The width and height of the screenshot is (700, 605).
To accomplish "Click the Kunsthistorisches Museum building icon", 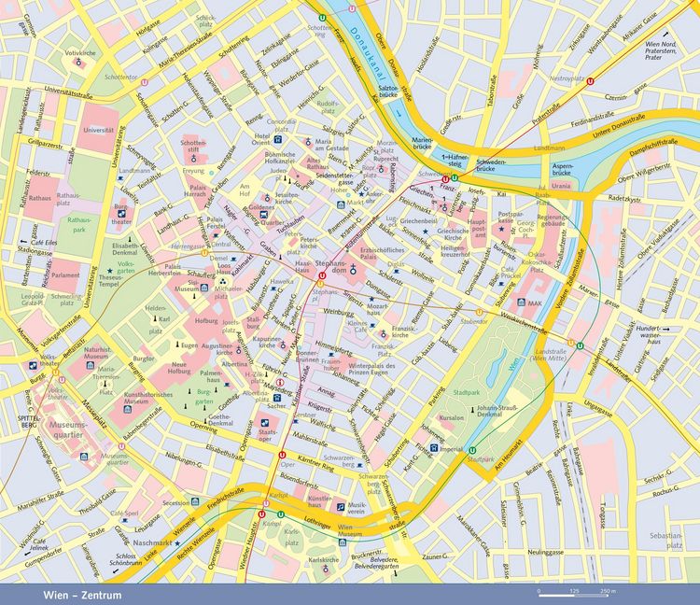I will (127, 410).
